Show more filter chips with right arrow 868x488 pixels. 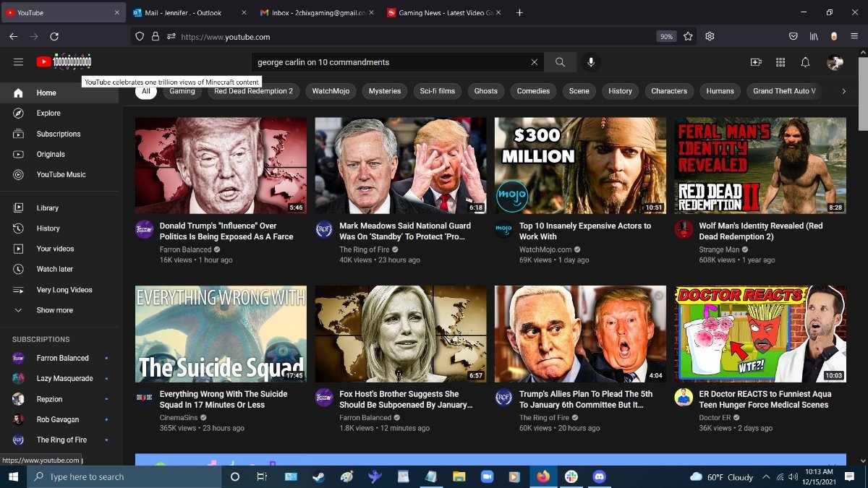(x=843, y=91)
